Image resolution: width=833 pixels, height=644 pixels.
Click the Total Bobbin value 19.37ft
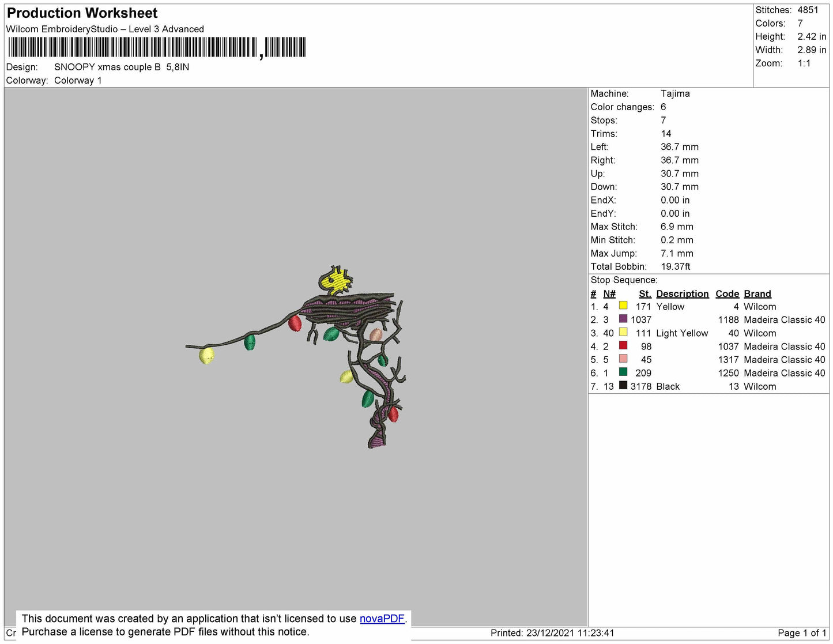tap(676, 266)
